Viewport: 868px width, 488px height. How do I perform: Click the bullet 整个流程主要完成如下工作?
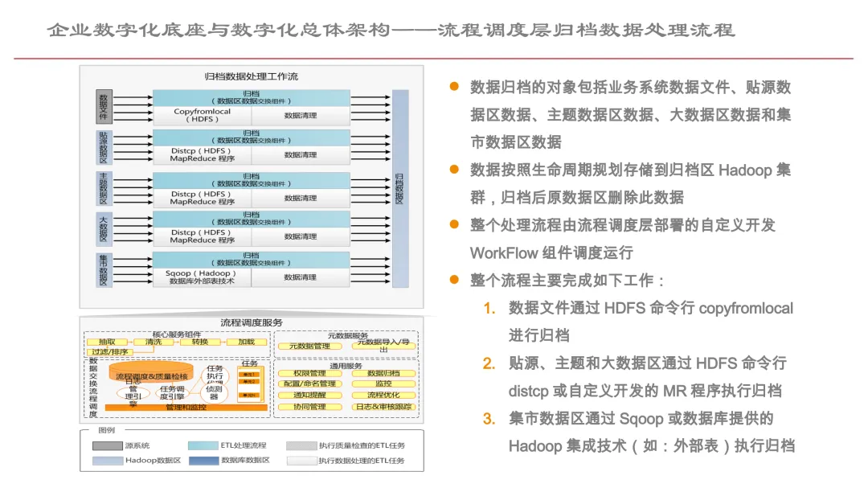pyautogui.click(x=567, y=281)
